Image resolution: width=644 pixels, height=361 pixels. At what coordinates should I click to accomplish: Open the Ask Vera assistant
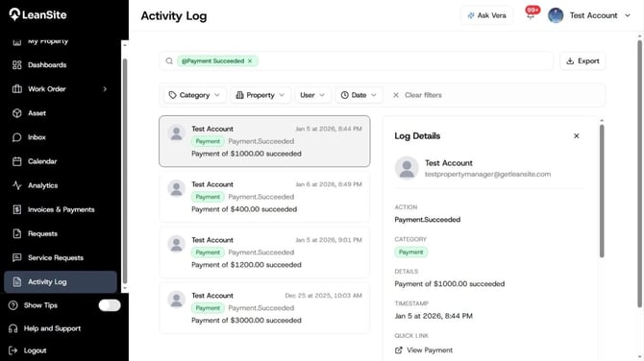click(486, 15)
